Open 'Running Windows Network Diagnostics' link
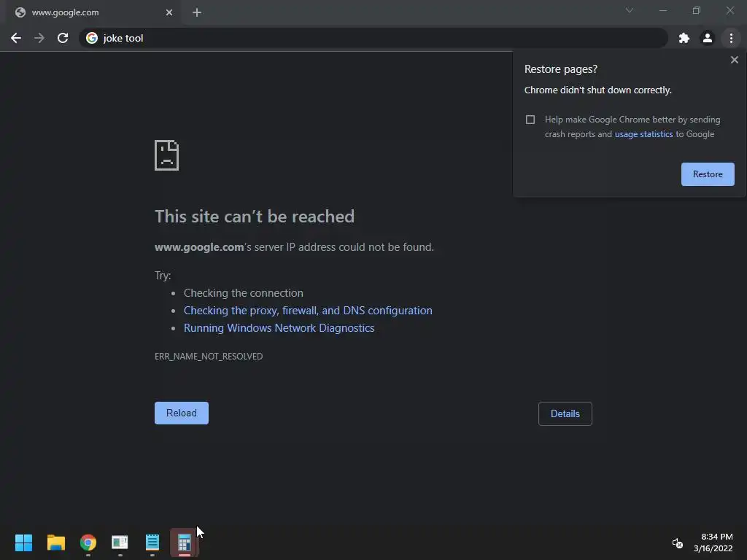 tap(279, 328)
